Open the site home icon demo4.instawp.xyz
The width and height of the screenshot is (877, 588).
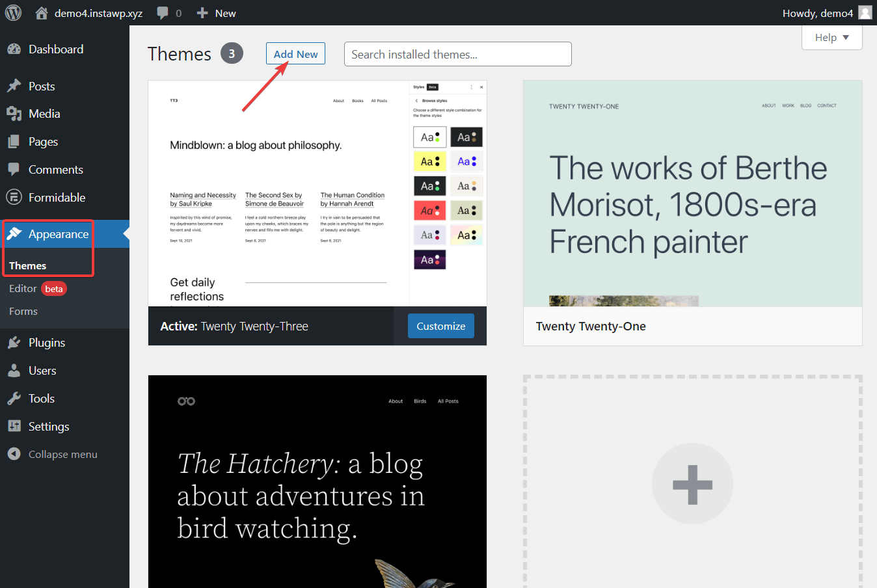pos(42,13)
